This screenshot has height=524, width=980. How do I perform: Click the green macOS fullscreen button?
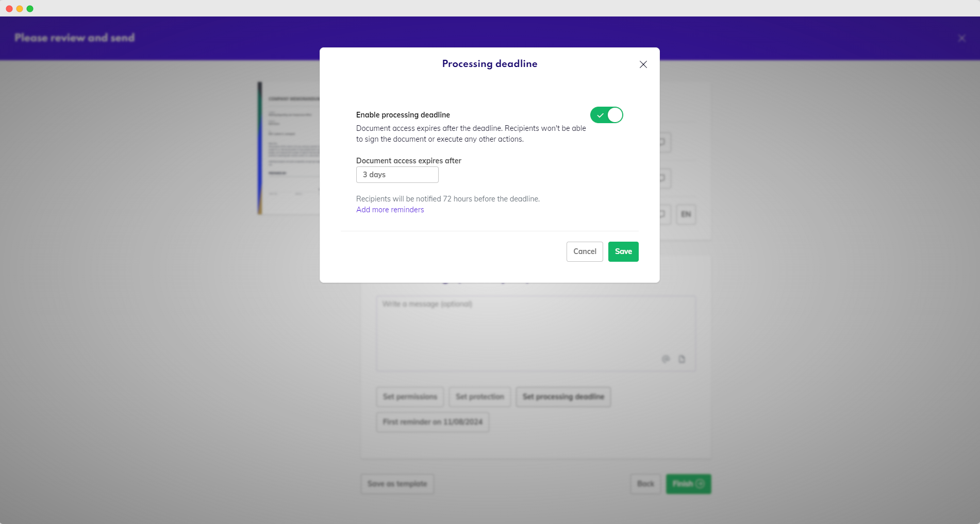pos(30,9)
